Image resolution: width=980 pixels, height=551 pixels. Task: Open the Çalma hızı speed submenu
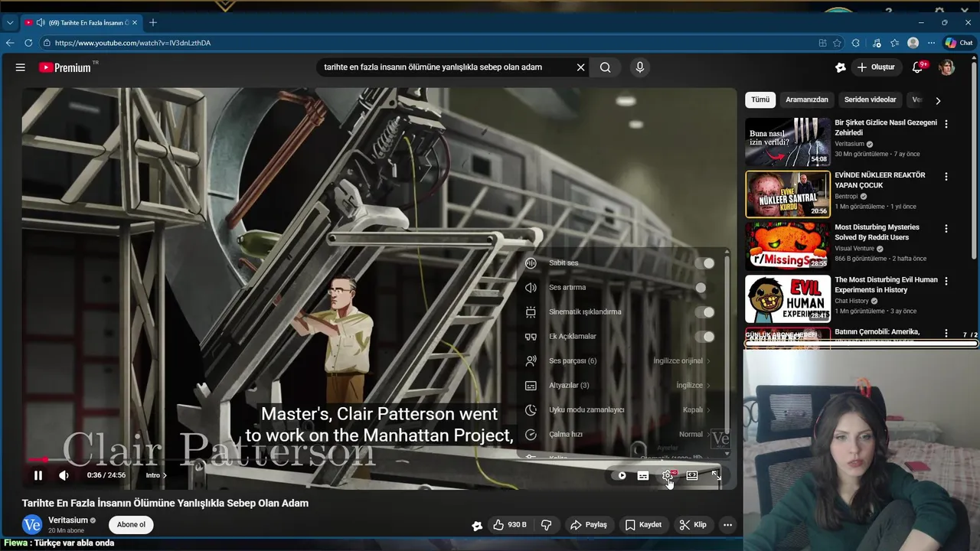pos(619,435)
